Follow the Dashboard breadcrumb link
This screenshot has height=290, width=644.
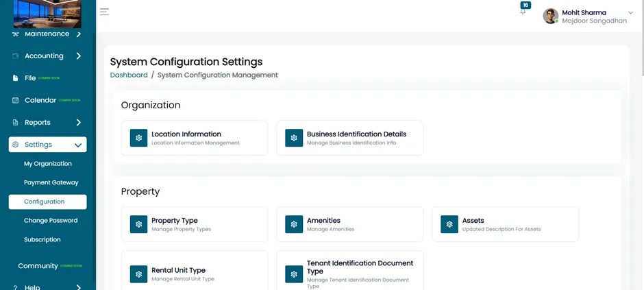click(x=129, y=75)
